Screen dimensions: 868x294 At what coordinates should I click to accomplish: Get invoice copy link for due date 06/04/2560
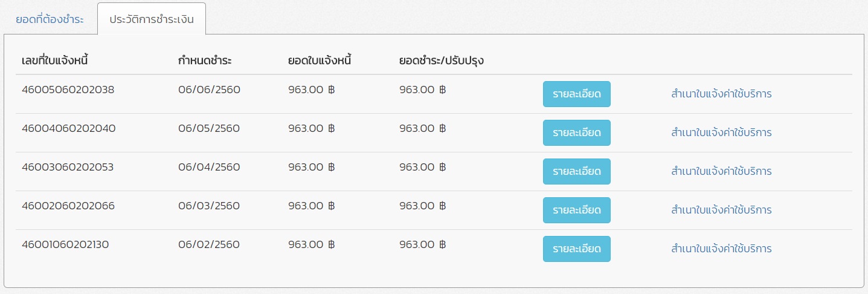(721, 171)
